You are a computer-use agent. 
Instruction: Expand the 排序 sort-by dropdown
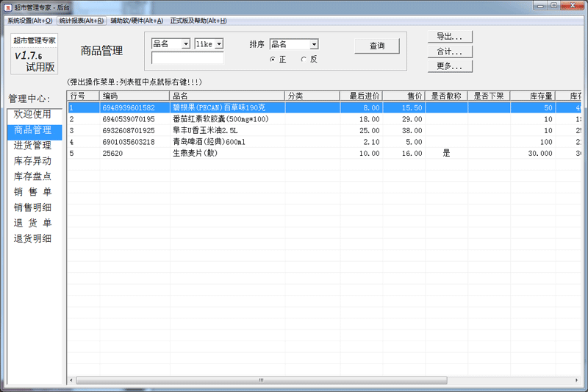click(315, 44)
